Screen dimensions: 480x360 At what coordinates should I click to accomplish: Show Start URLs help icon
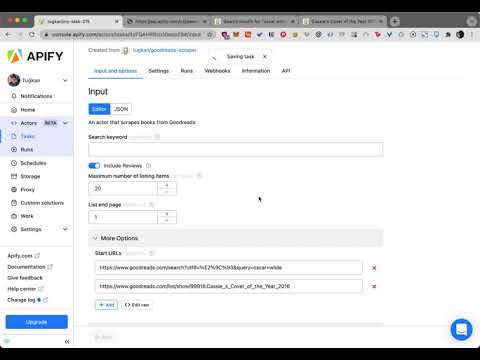click(x=152, y=253)
